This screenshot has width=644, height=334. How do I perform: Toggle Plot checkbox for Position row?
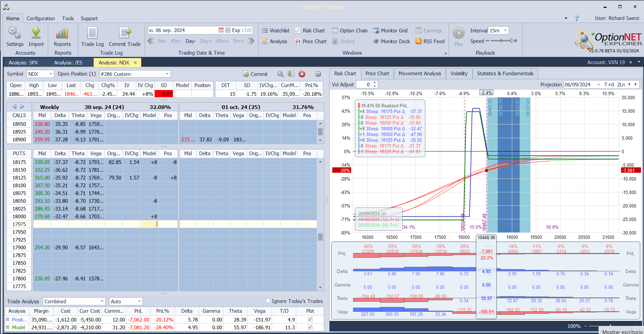[x=310, y=319]
